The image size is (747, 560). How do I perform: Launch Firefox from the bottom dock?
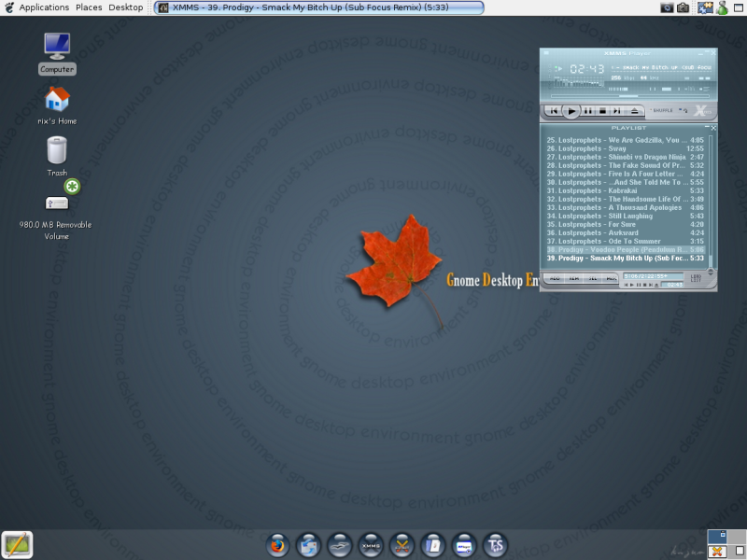click(x=277, y=545)
